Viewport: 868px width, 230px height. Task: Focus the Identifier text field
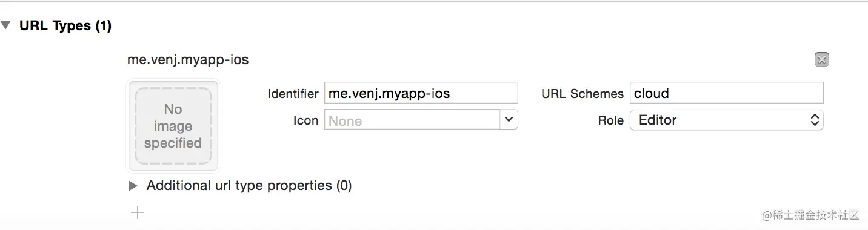coord(421,93)
